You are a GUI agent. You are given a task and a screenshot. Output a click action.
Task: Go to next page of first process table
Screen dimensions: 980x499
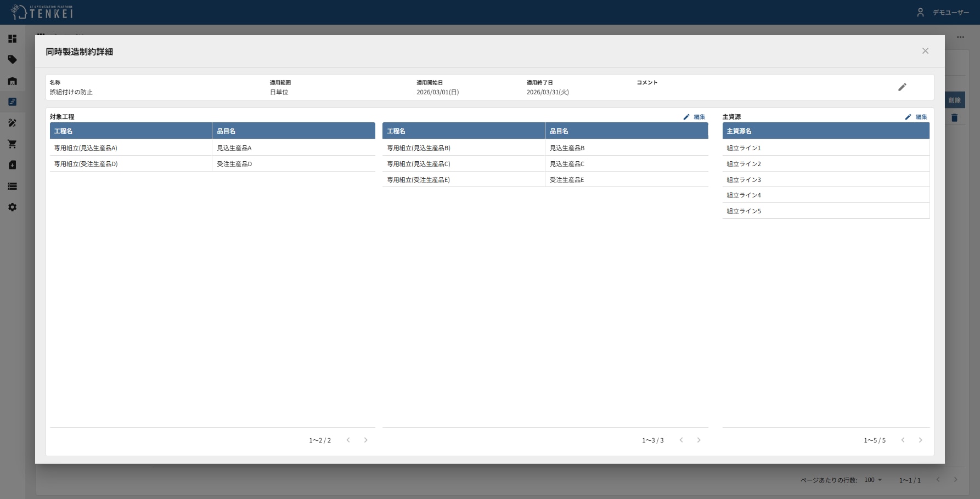point(366,440)
